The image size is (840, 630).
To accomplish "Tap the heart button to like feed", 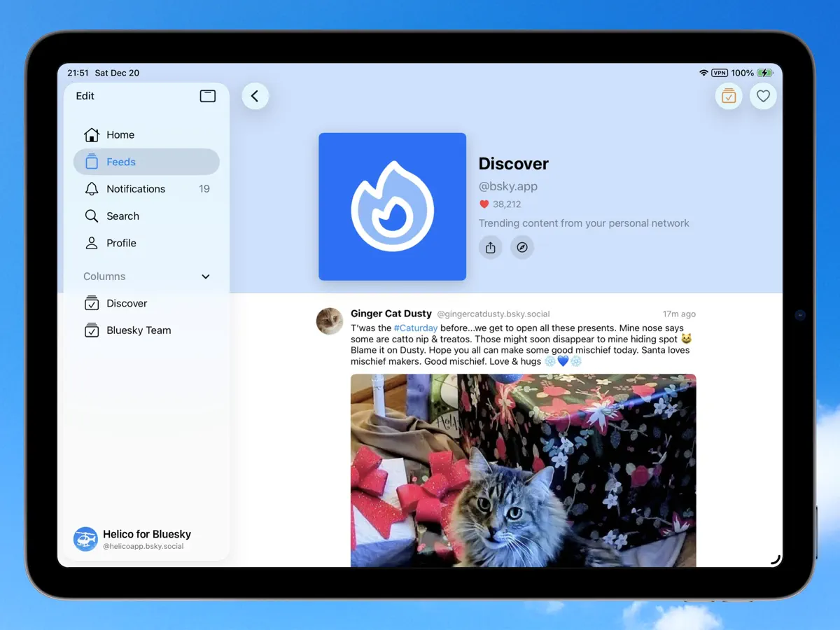I will tap(763, 97).
